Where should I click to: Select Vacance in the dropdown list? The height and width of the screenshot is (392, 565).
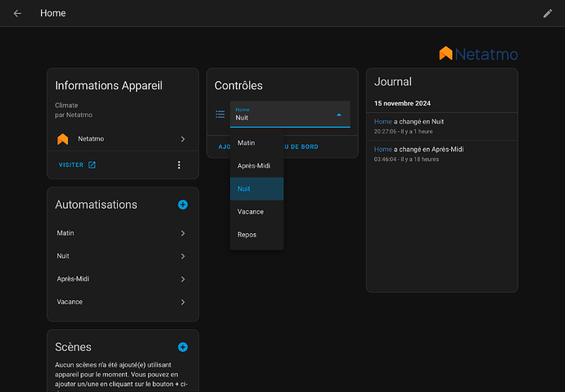[256, 212]
